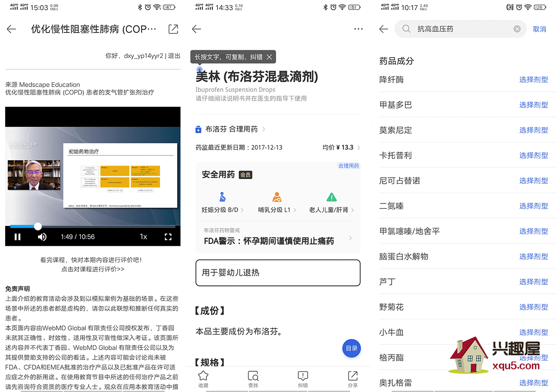Choose 选择剂型 for 芦丁
The height and width of the screenshot is (392, 557).
click(534, 282)
